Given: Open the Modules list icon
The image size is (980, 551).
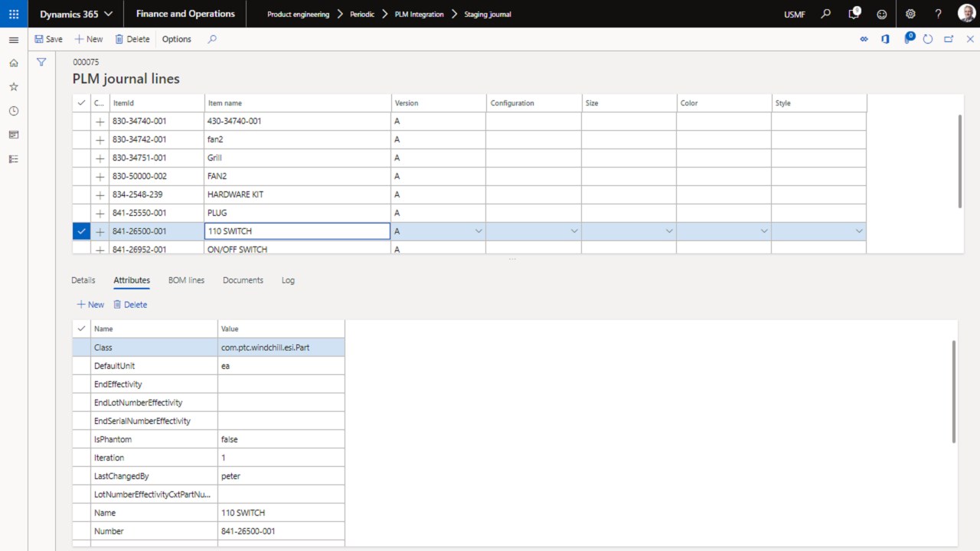Looking at the screenshot, I should click(14, 159).
